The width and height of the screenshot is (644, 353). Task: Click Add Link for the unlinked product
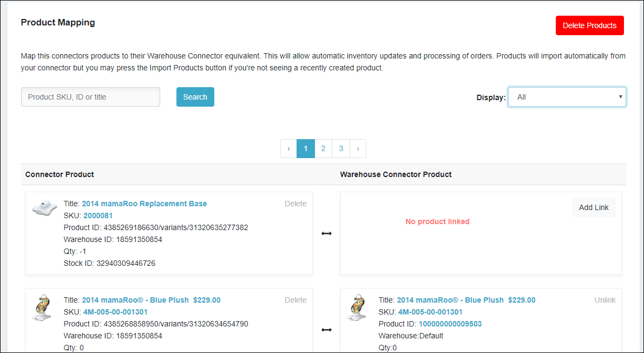[594, 207]
